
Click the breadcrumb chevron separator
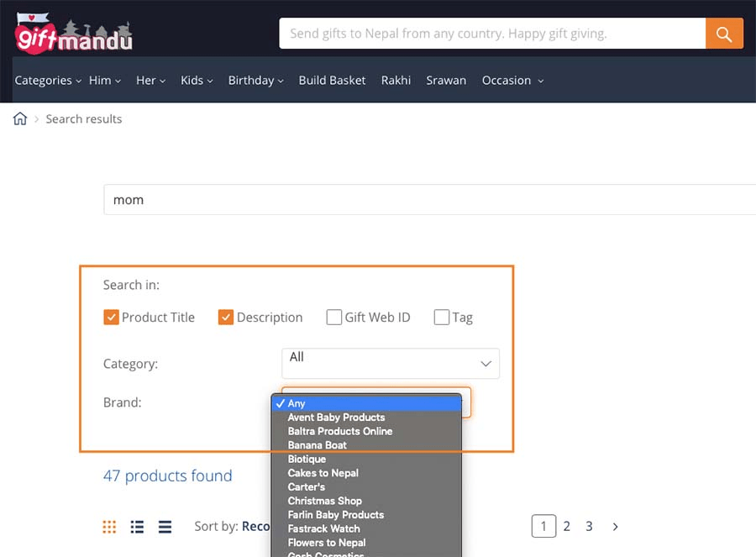(x=37, y=119)
